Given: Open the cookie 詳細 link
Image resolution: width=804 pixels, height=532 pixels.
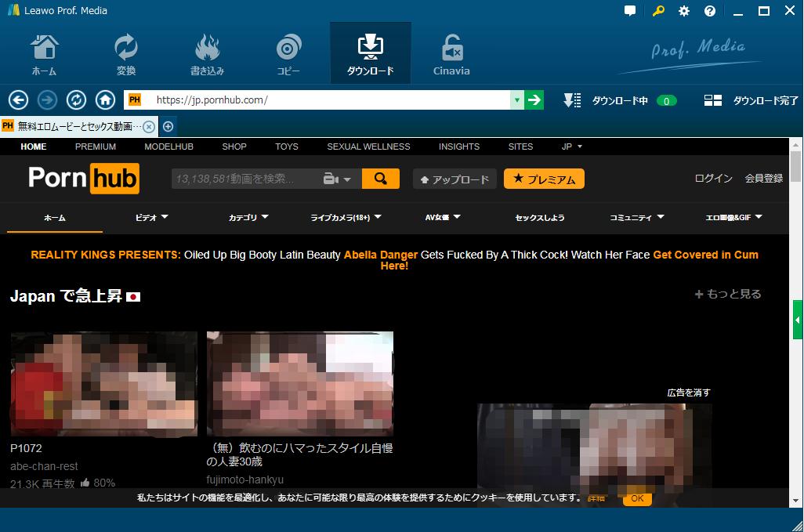Looking at the screenshot, I should tap(596, 498).
